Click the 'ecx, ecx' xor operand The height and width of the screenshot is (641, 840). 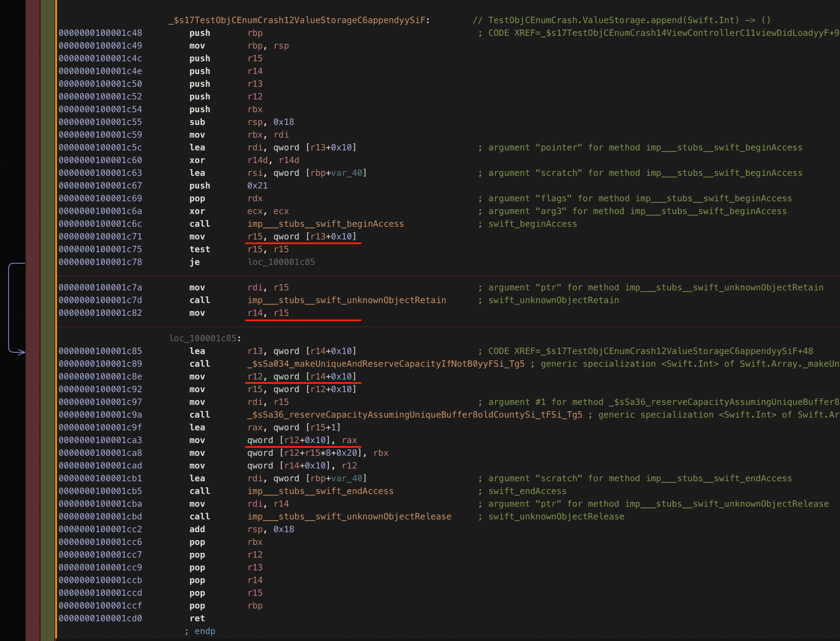click(268, 211)
